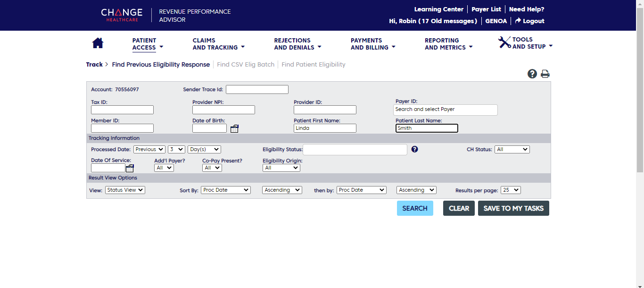Open the Date of Birth calendar picker
Screen dimensions: 644x288
click(x=234, y=128)
